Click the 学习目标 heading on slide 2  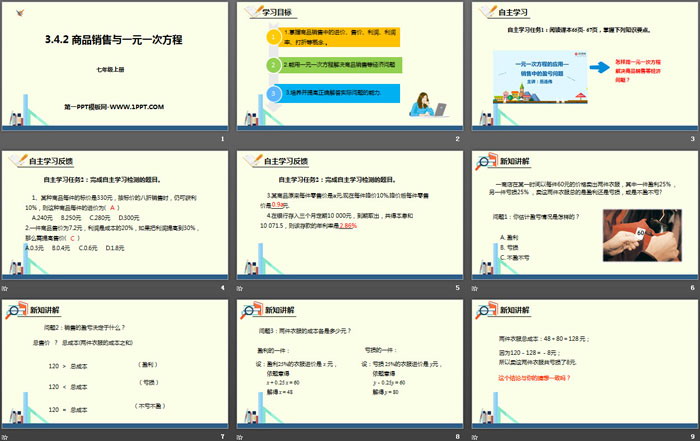click(277, 12)
